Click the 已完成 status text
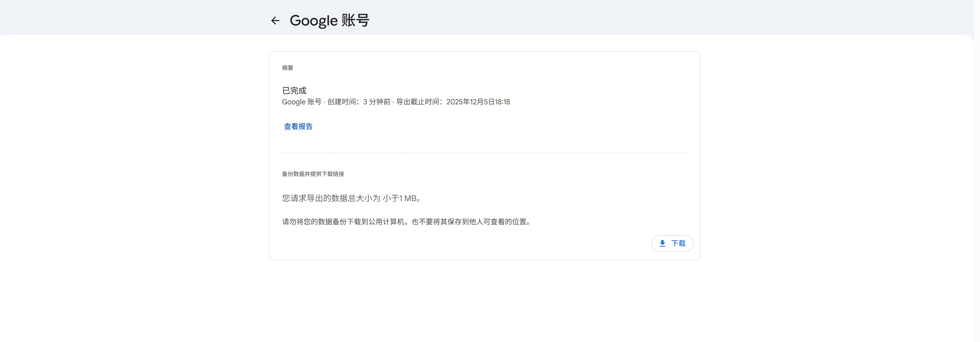Viewport: 980px width, 342px height. click(x=294, y=91)
